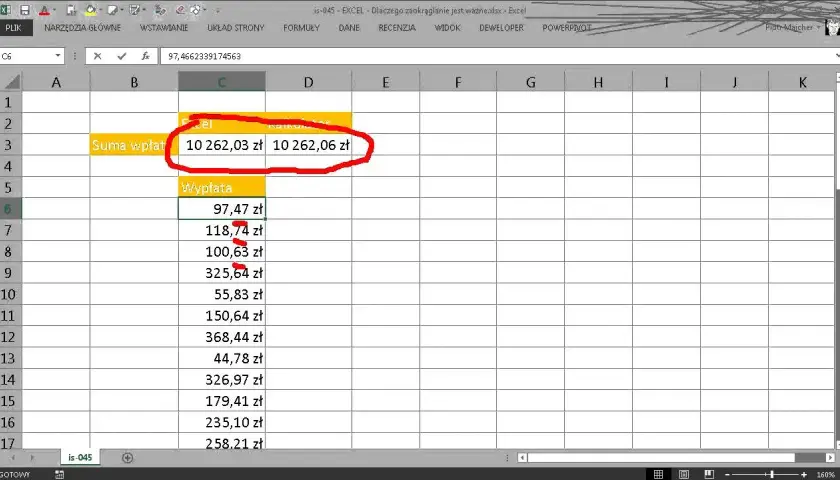Open the PLIK file menu
The width and height of the screenshot is (840, 480).
click(x=13, y=27)
